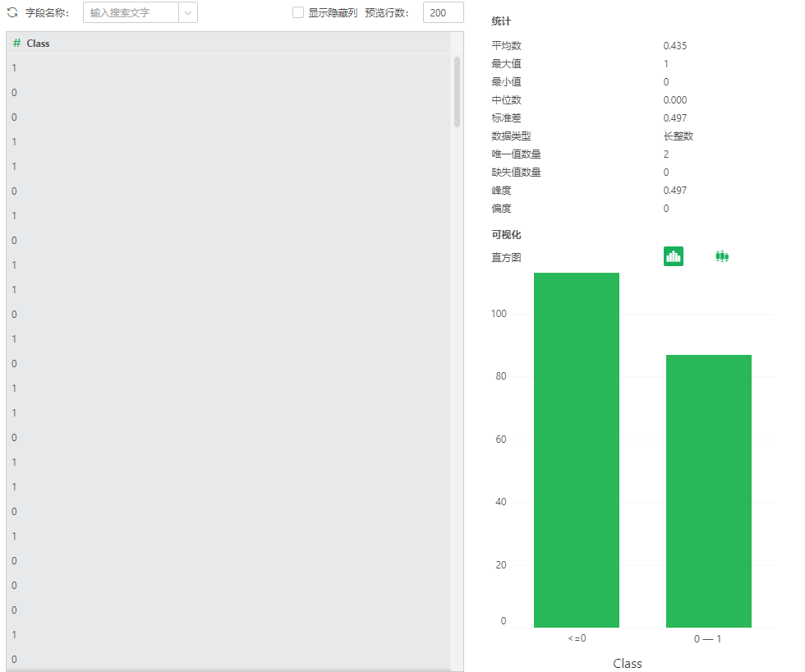805x672 pixels.
Task: Click the green # type icon
Action: tap(16, 43)
